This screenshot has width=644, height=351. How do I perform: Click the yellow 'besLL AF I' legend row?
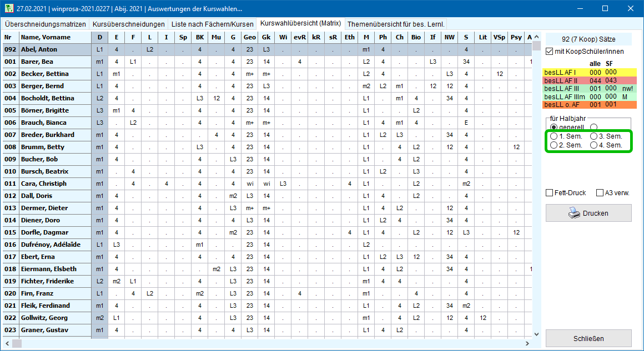[x=588, y=72]
